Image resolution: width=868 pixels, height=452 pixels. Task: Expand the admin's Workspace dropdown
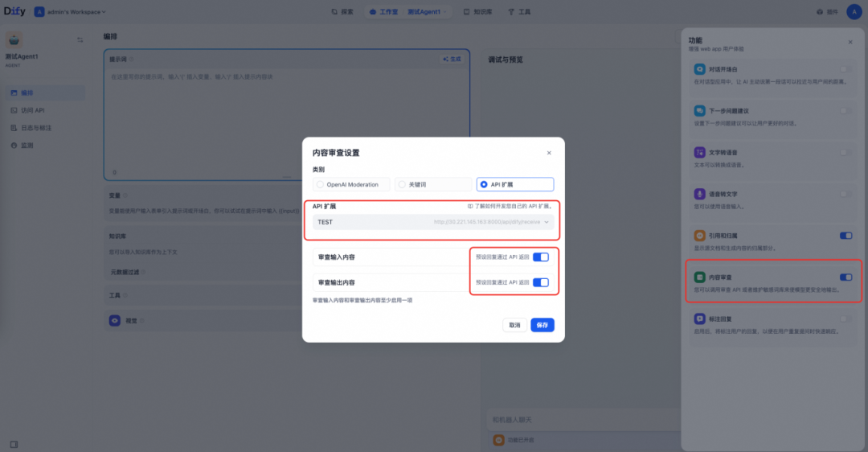pyautogui.click(x=70, y=11)
